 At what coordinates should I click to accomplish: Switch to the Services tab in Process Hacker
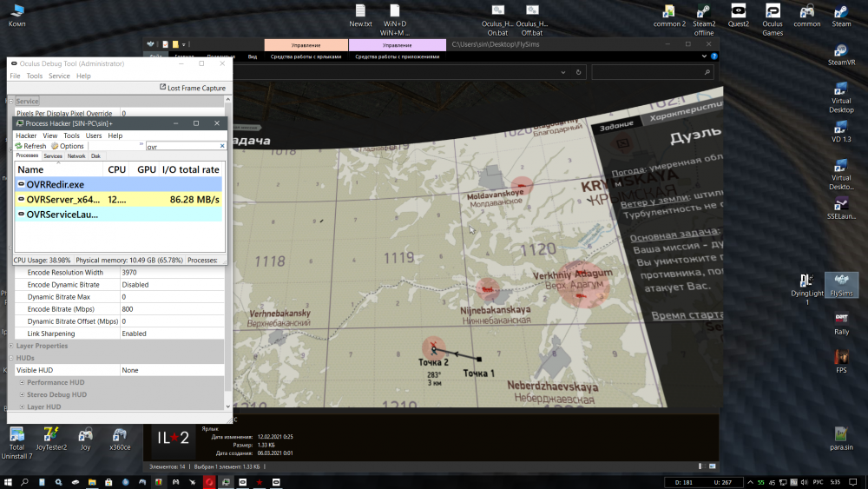coord(53,156)
